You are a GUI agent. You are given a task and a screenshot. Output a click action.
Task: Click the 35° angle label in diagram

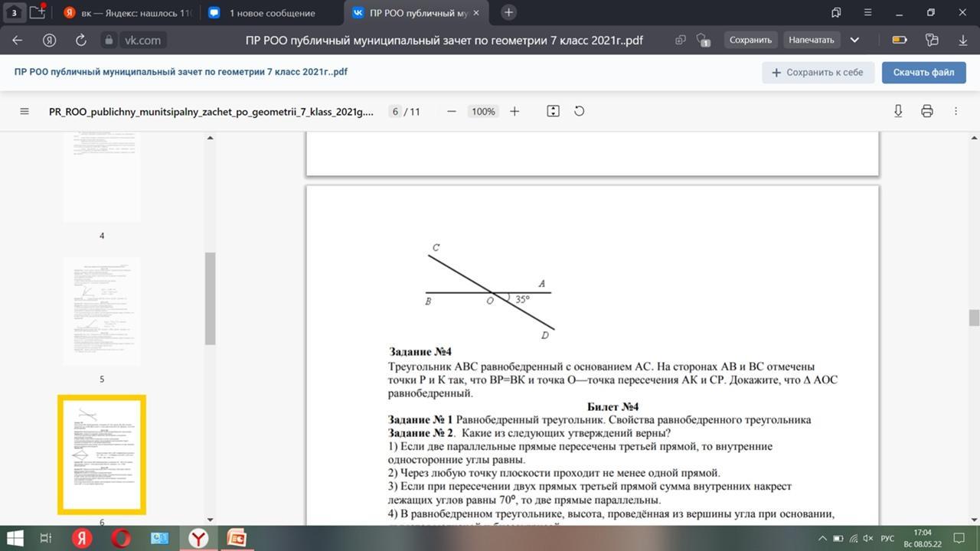click(522, 300)
